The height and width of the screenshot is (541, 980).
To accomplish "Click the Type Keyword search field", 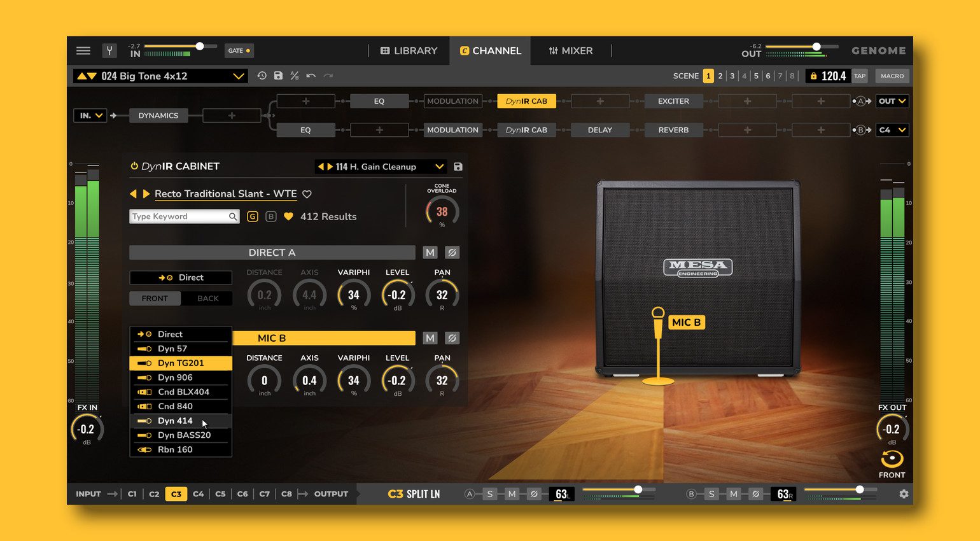I will pos(184,216).
